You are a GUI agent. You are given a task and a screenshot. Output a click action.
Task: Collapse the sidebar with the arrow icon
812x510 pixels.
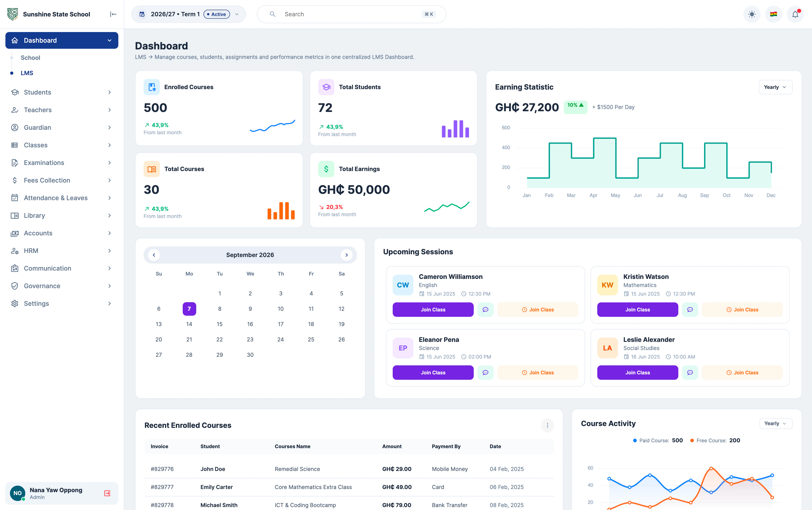[x=113, y=14]
